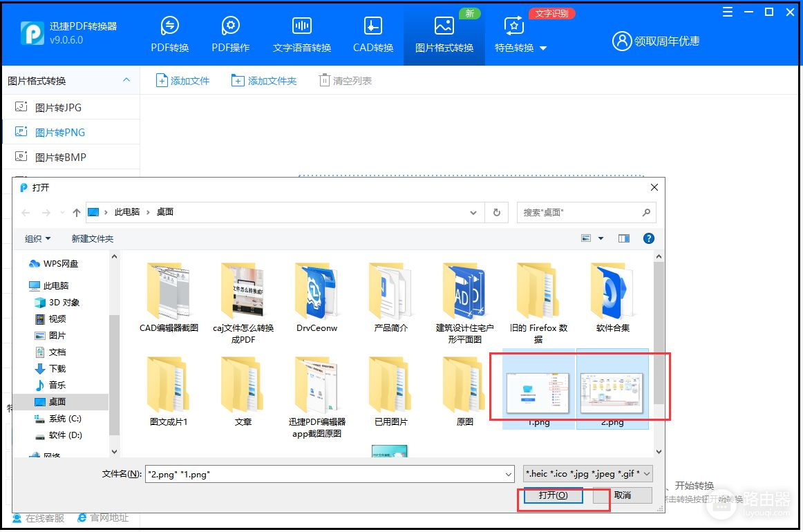The image size is (803, 532).
Task: Select 音乐 in navigation tree
Action: coord(50,385)
